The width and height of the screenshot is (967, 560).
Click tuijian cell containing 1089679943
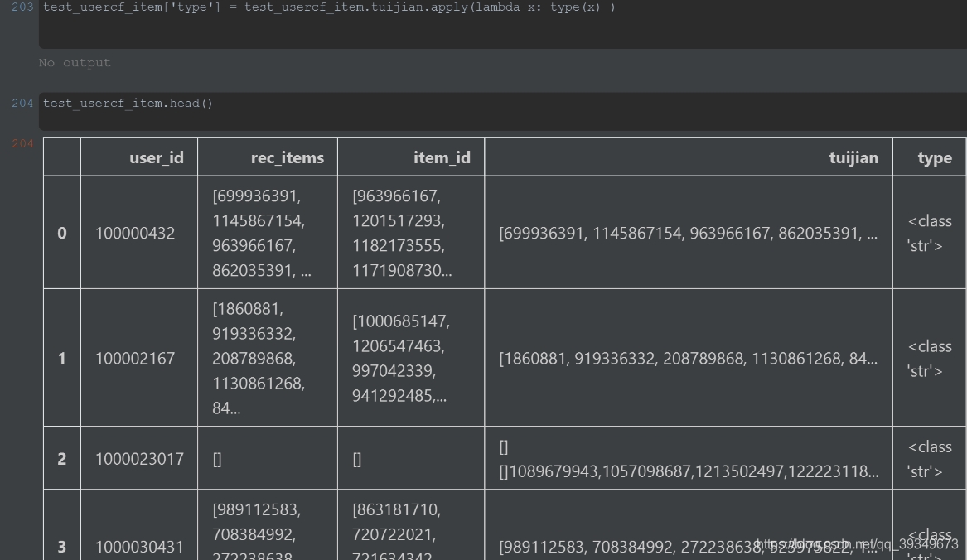tap(689, 458)
